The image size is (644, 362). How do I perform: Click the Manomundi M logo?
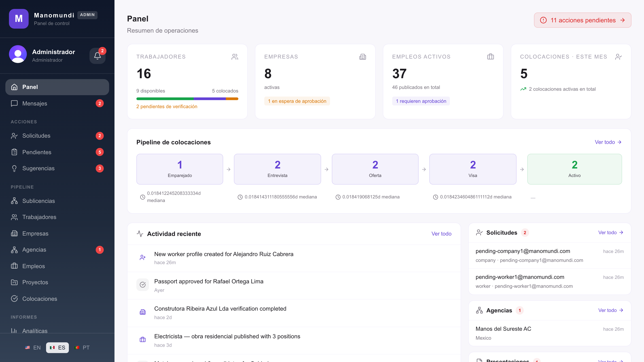(19, 19)
